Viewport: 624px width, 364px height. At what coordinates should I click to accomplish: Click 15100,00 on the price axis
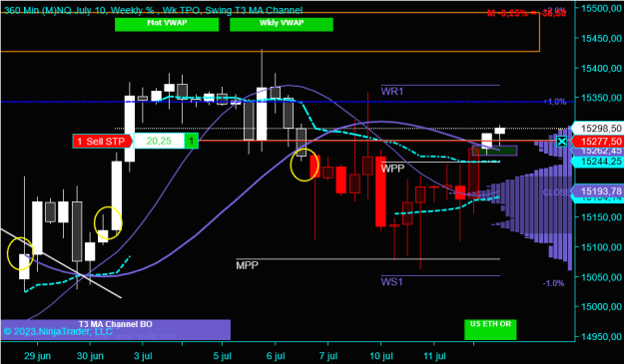tap(601, 246)
